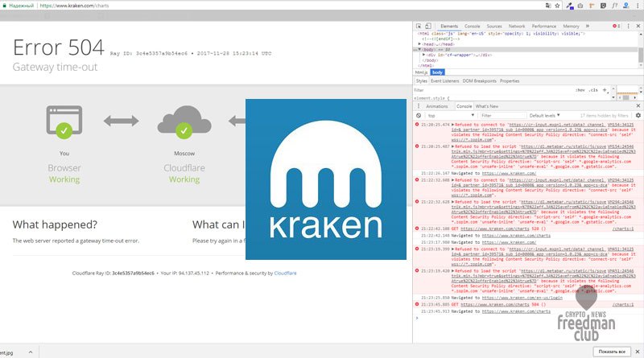Toggle the .cls class editor button
Image resolution: width=644 pixels, height=358 pixels.
(593, 90)
